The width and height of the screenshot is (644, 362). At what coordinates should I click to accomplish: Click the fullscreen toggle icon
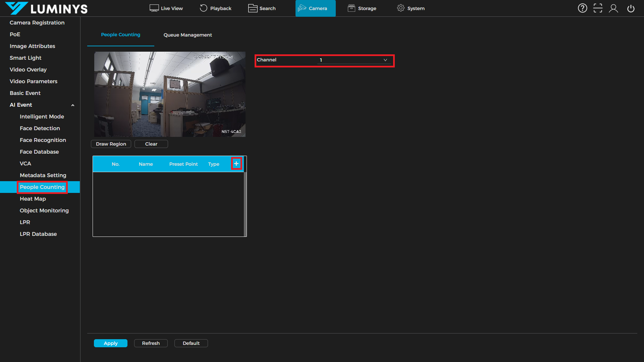[598, 8]
